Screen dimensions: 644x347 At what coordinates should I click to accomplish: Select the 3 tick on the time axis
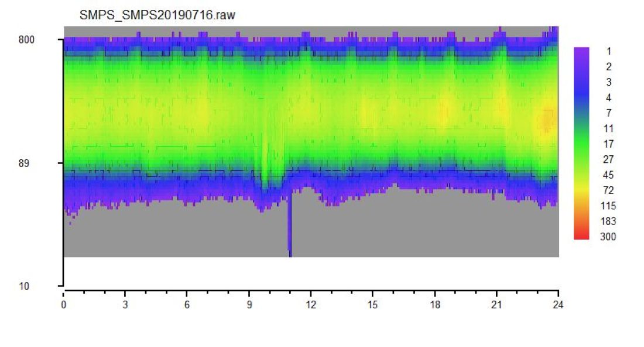[125, 305]
